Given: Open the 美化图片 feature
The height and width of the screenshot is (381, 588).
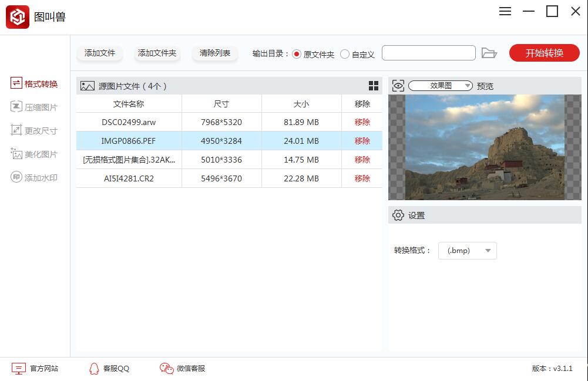Looking at the screenshot, I should [x=34, y=154].
